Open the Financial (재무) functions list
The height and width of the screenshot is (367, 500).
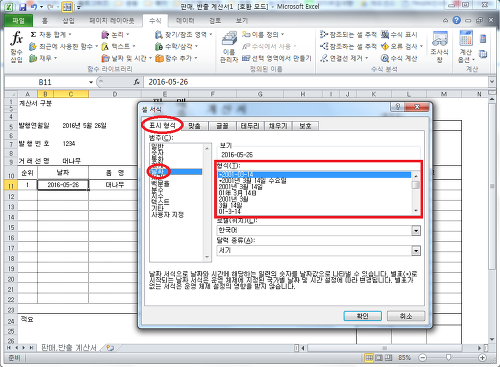[x=43, y=58]
